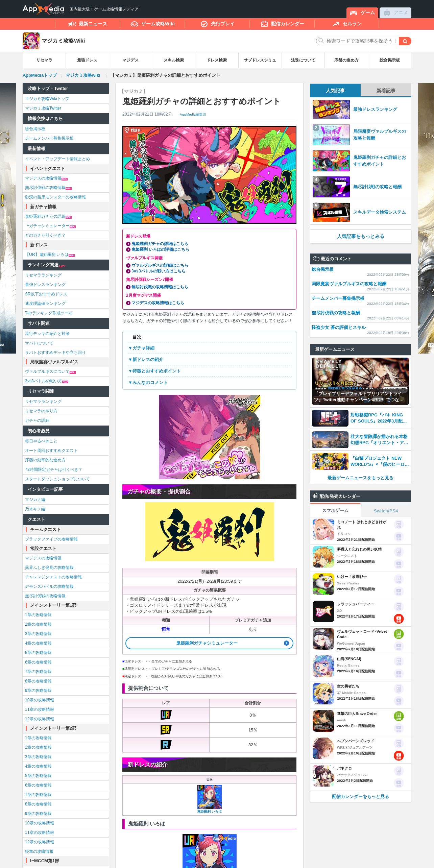Open 3vs3バトルの戦い方はこちら link

158,271
